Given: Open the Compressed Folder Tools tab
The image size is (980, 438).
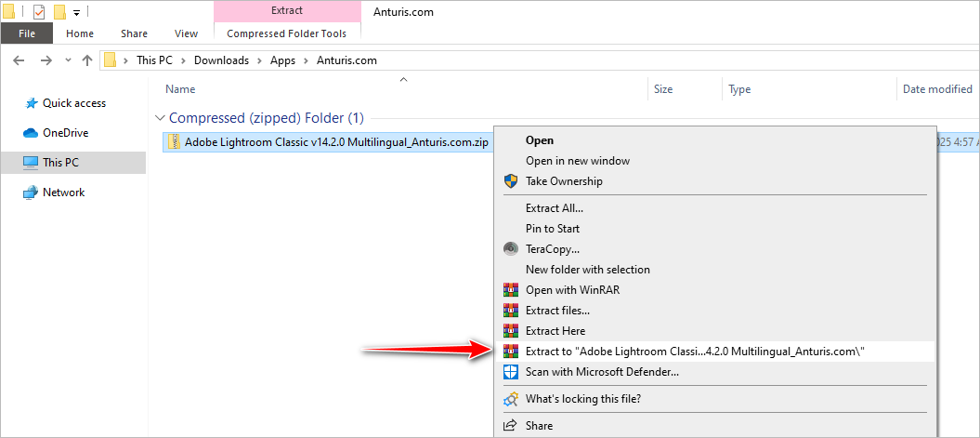Looking at the screenshot, I should pyautogui.click(x=286, y=33).
